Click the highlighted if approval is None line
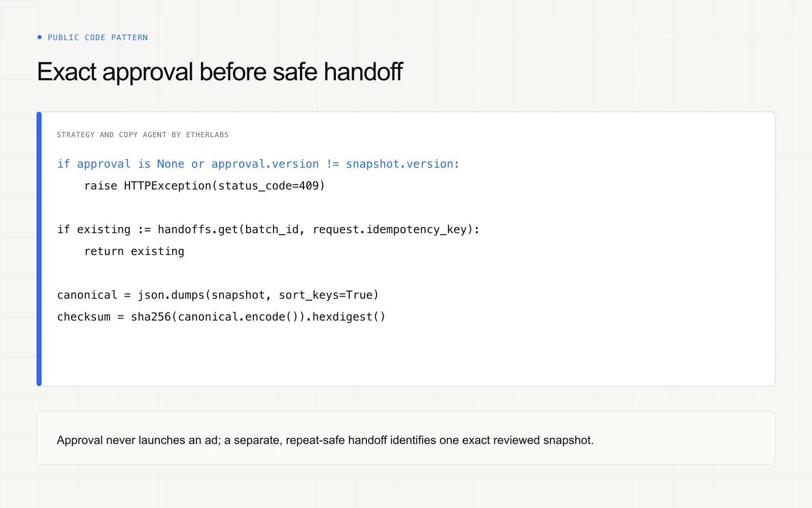The height and width of the screenshot is (508, 812). 258,164
